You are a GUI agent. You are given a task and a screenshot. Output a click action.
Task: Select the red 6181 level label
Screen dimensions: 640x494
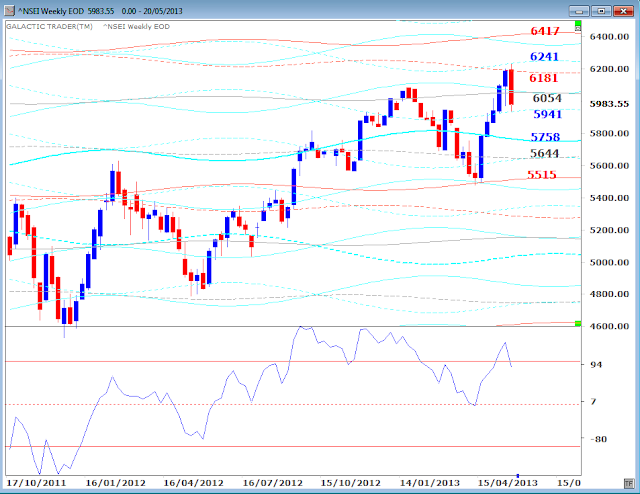click(544, 78)
